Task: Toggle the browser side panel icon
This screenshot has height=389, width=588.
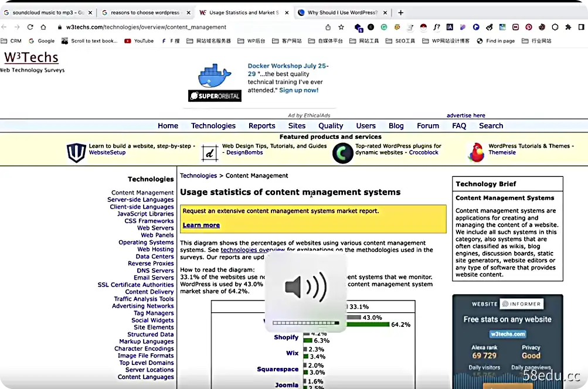Action: [x=581, y=27]
